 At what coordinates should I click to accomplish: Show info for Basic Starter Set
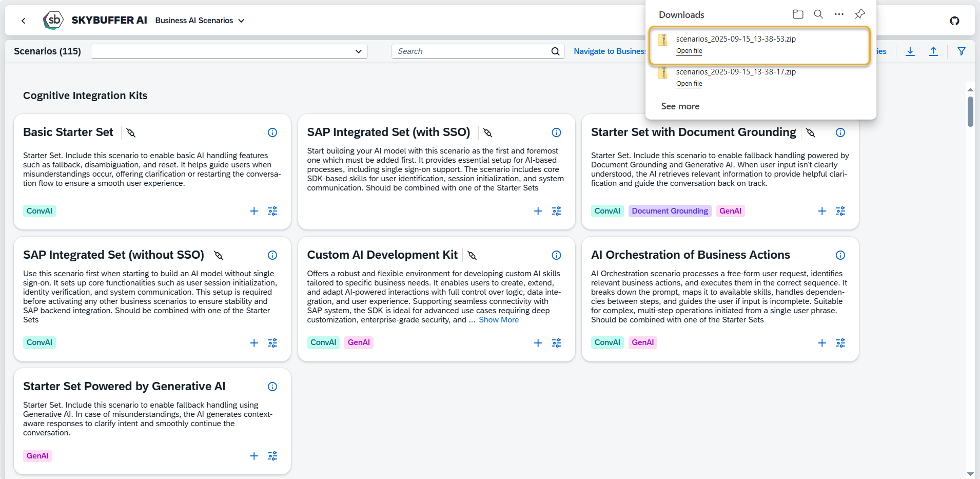tap(272, 132)
